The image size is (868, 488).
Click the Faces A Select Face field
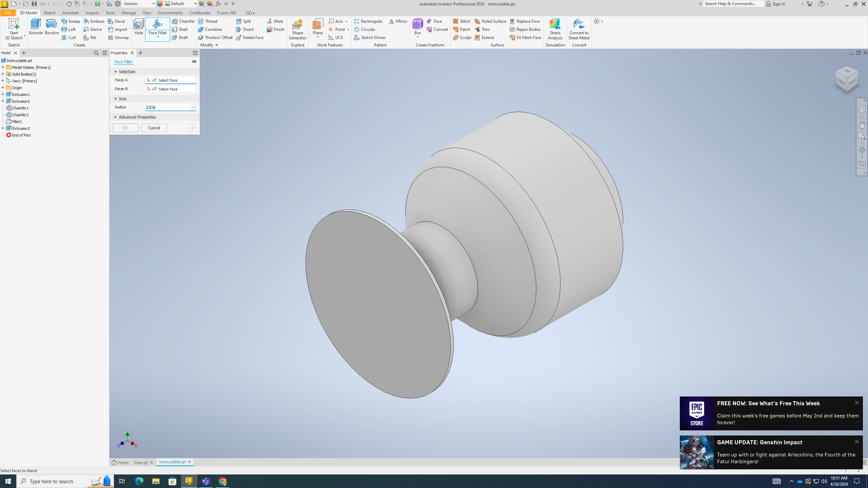(x=171, y=80)
